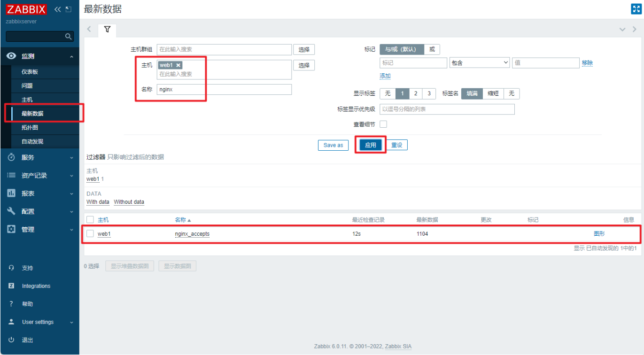Go to previous filter tab arrow
644x355 pixels.
[89, 30]
